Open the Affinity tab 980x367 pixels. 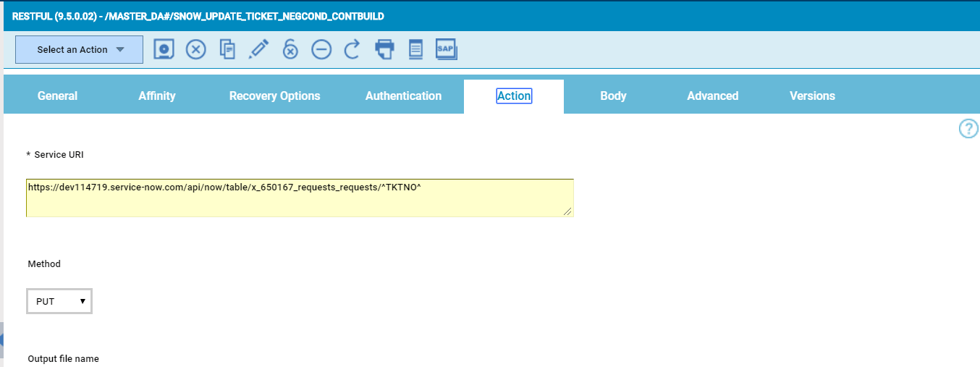(x=157, y=96)
